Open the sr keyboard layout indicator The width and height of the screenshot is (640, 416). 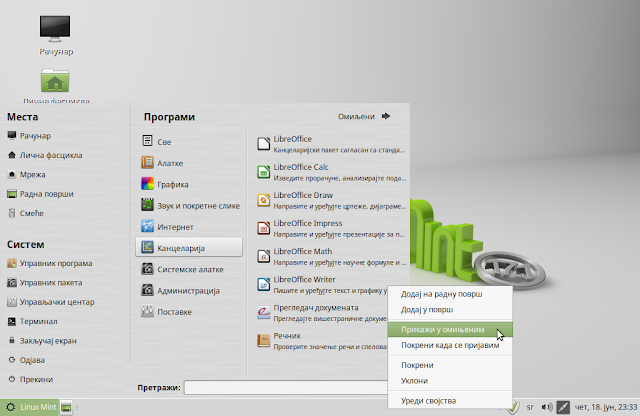(x=530, y=407)
